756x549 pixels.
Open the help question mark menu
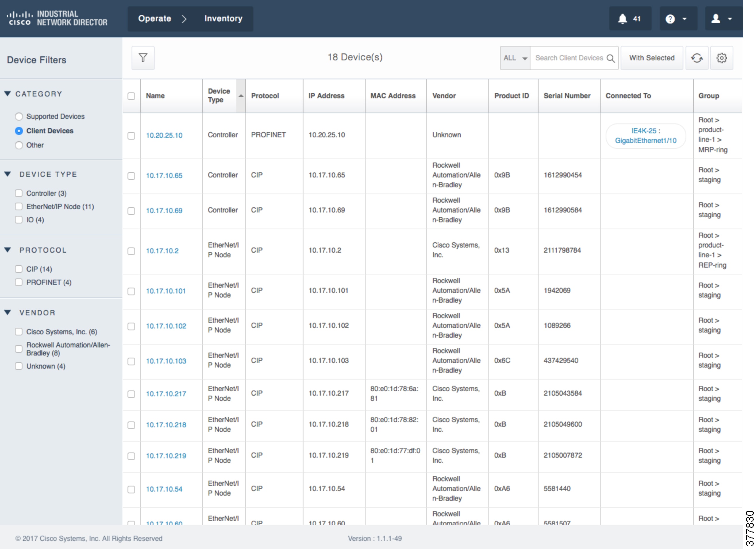678,19
